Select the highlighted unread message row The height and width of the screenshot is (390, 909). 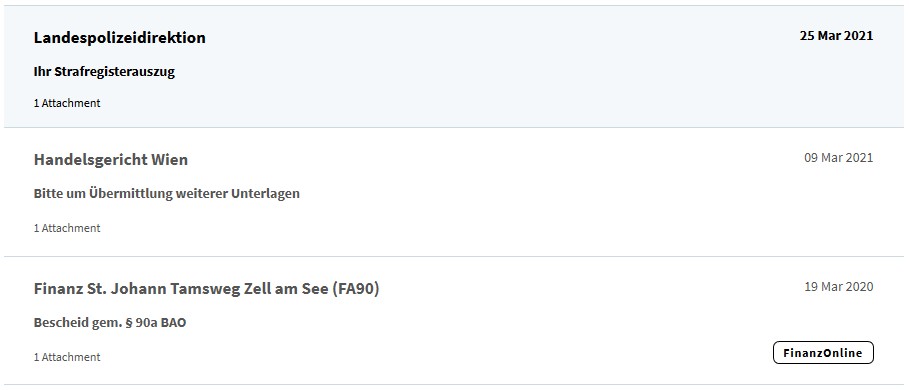454,67
